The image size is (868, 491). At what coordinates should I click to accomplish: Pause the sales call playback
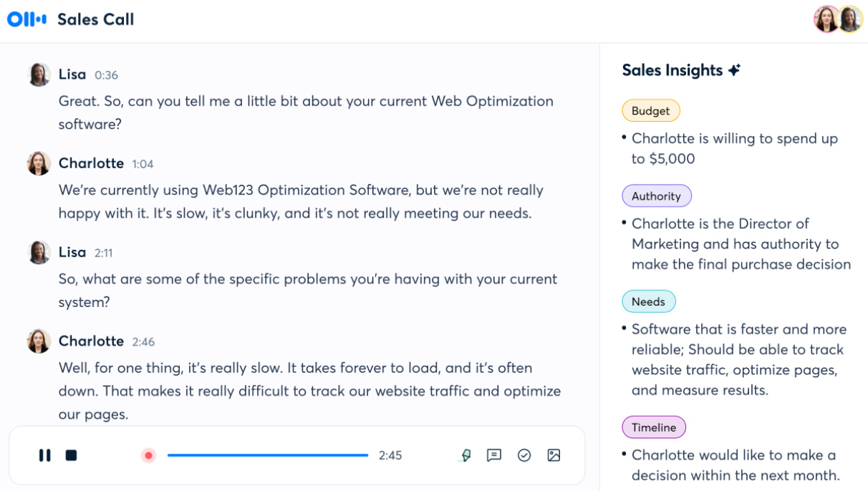point(44,455)
